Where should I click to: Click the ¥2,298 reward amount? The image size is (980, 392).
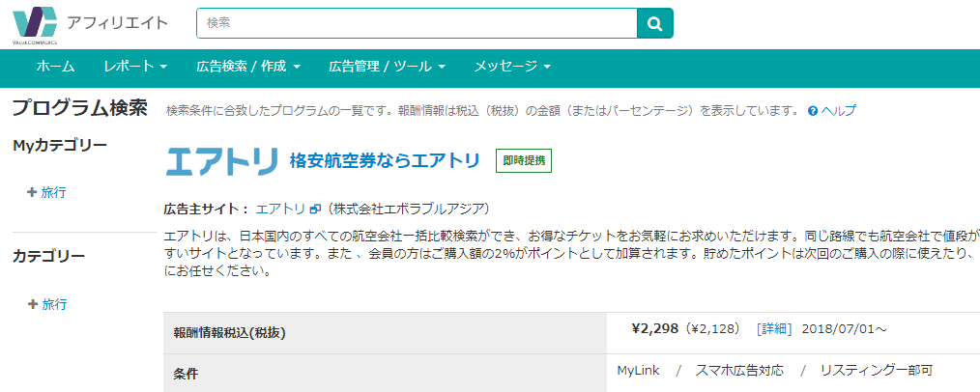point(655,328)
